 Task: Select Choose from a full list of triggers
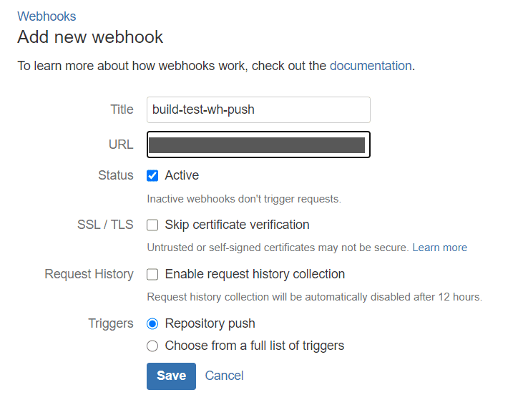(x=152, y=346)
